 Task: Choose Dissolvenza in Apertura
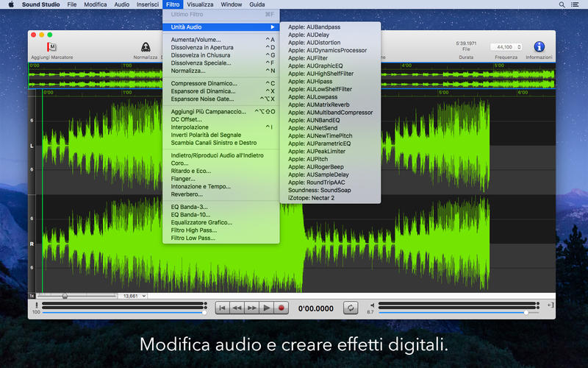point(221,47)
